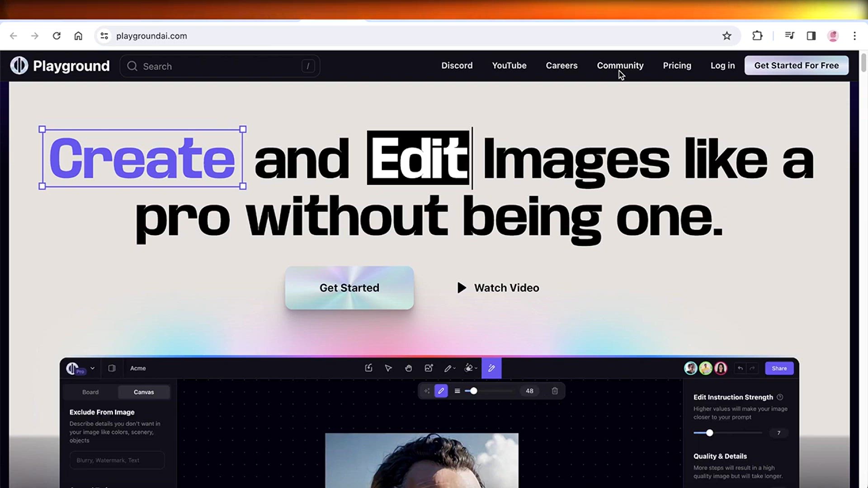The image size is (868, 488).
Task: Click the brush size value 48
Action: point(529,391)
